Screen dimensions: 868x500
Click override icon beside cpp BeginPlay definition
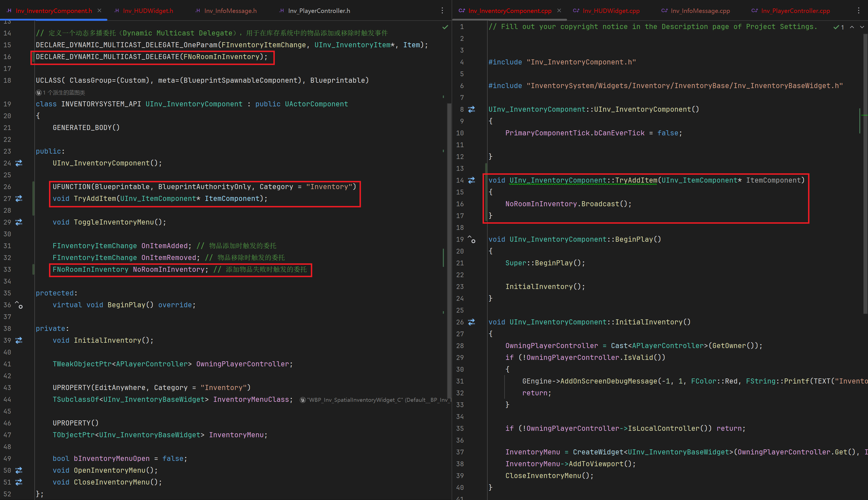472,239
